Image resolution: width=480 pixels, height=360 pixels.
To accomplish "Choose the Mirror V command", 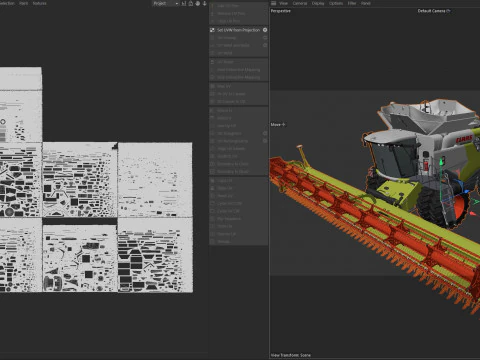I will coord(238,118).
